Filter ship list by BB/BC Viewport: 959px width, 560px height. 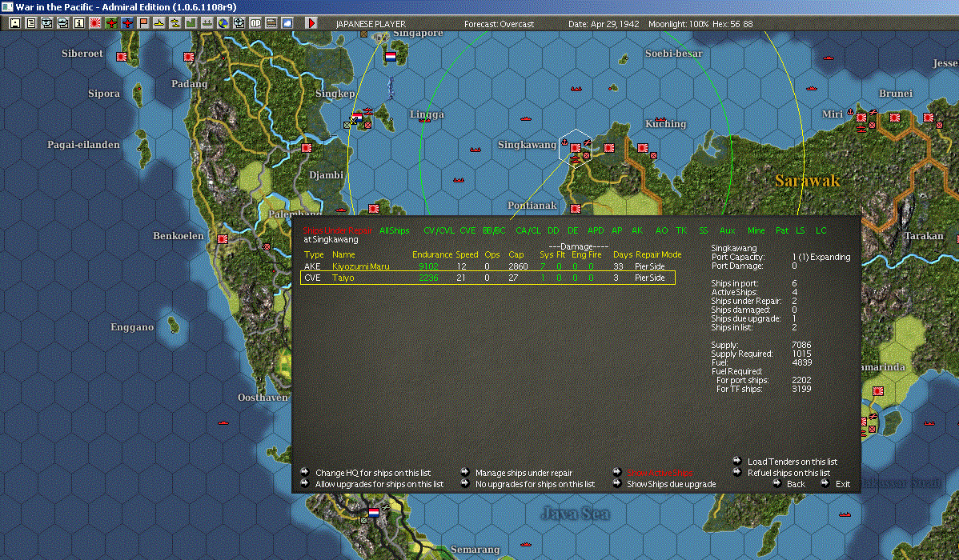[494, 230]
